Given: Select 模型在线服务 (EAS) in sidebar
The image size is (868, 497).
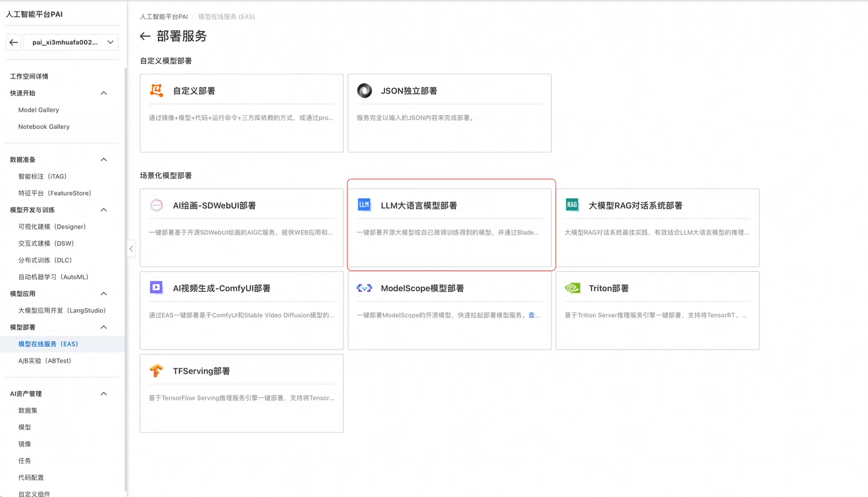Looking at the screenshot, I should [x=62, y=344].
